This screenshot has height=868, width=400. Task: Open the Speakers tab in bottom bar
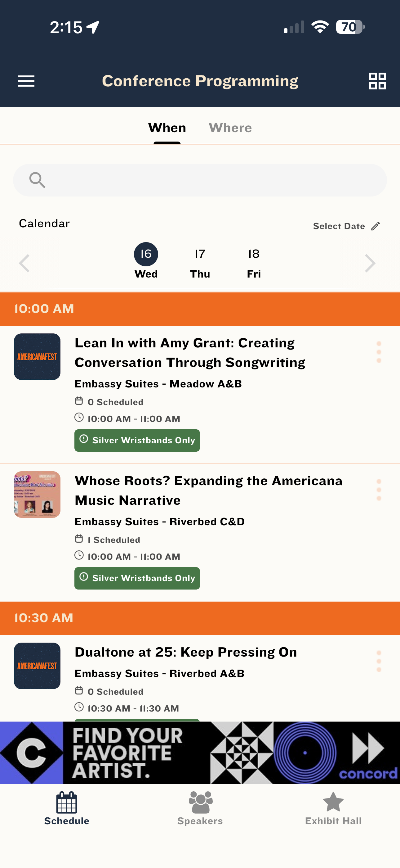pos(200,809)
